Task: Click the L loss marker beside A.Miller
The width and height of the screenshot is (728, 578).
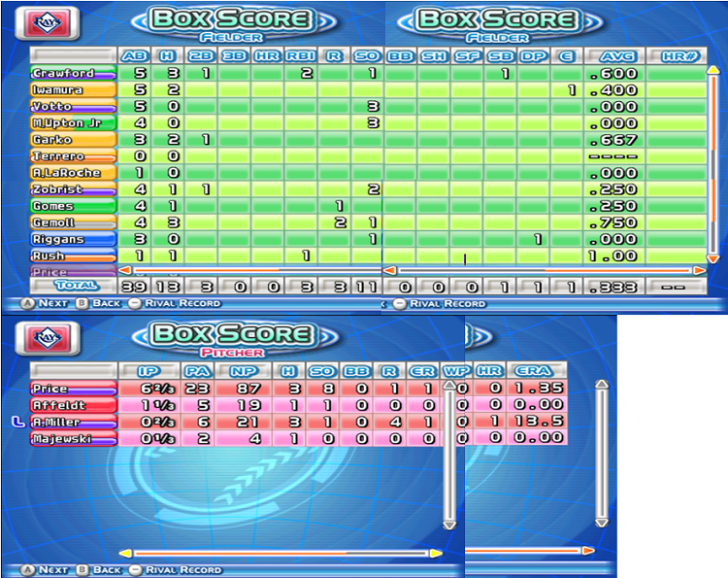Action: pos(18,422)
